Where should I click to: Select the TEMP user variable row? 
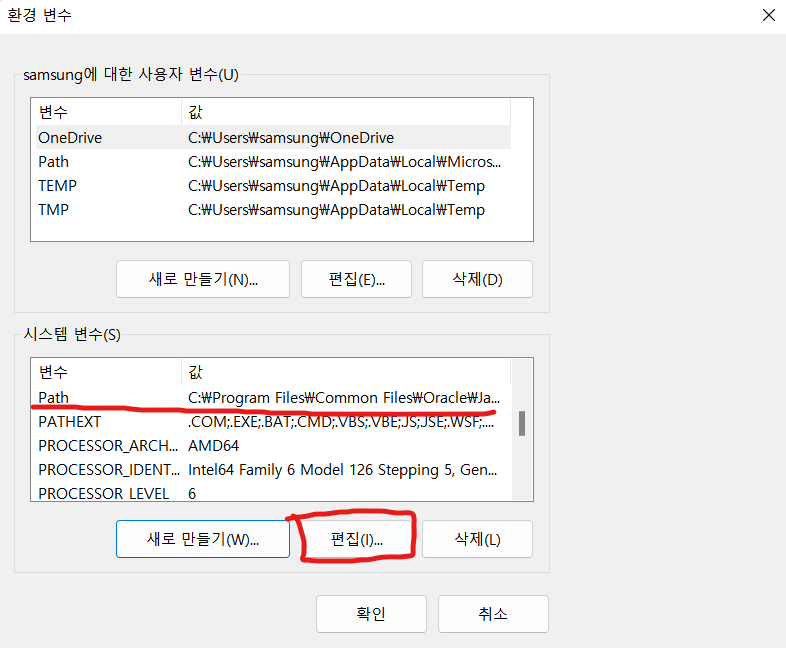[x=273, y=185]
